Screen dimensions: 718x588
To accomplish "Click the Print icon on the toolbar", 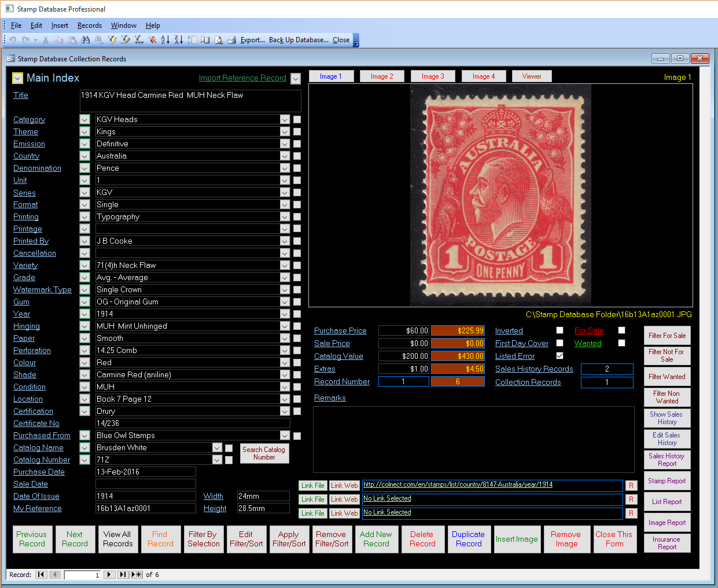I will [231, 39].
